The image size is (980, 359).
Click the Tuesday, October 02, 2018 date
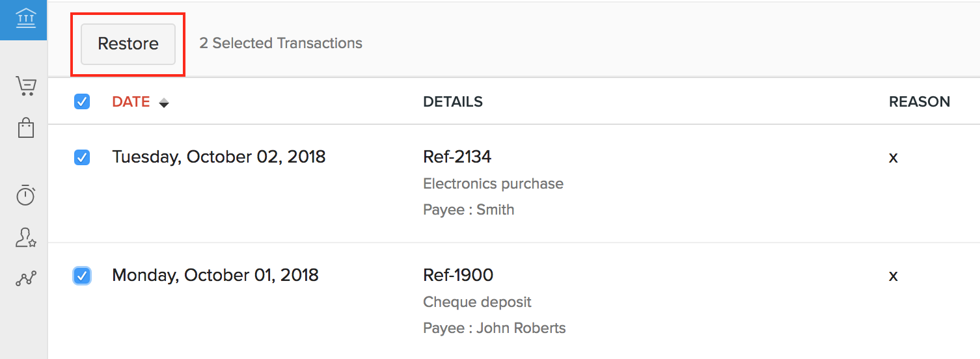[219, 157]
